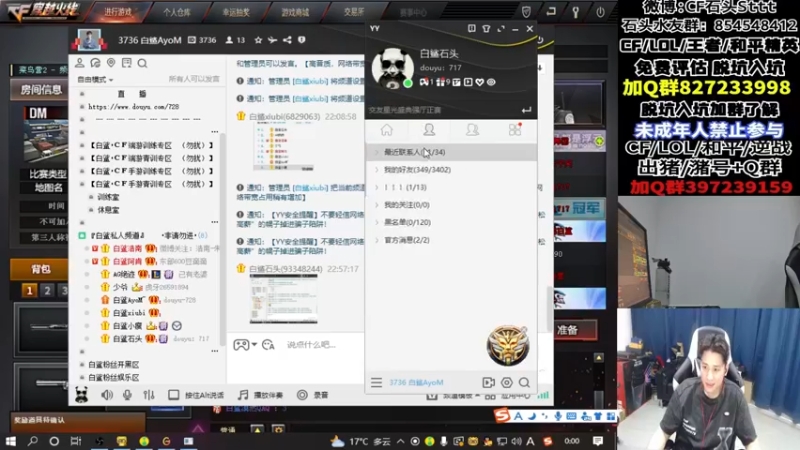Expand the (1/13) contact group

click(x=451, y=187)
